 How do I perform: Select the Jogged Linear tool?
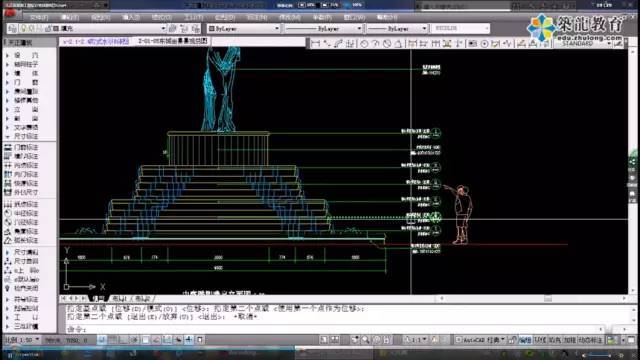(x=507, y=43)
